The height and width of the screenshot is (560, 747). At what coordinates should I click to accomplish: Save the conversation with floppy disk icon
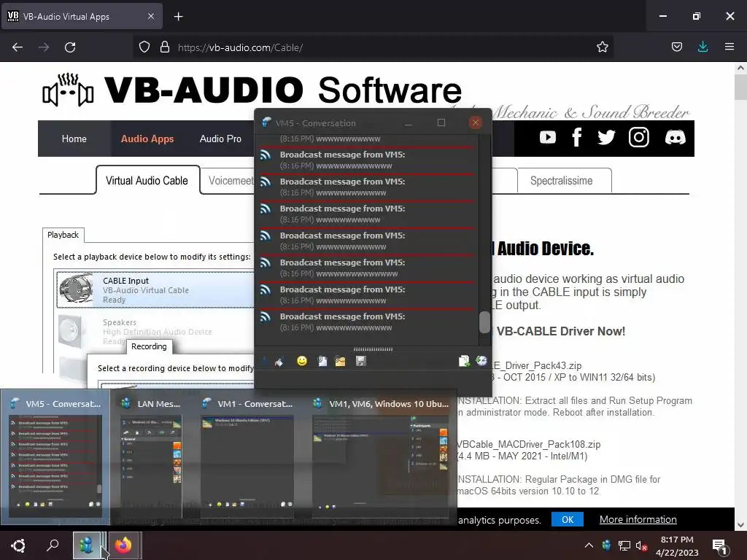point(360,362)
